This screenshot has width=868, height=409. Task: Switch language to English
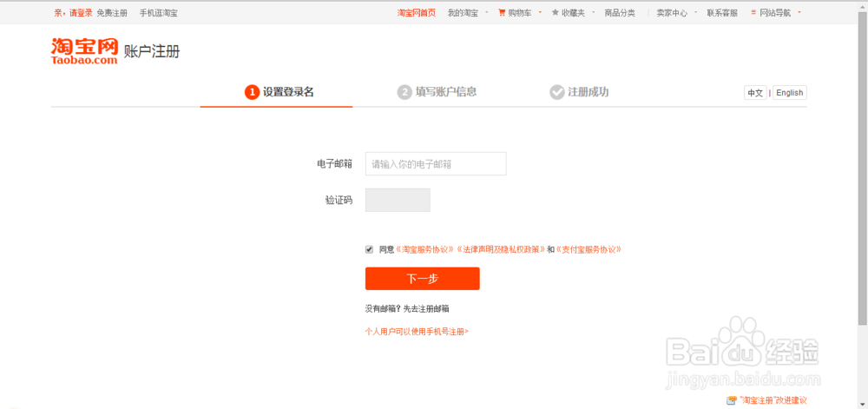pyautogui.click(x=789, y=93)
